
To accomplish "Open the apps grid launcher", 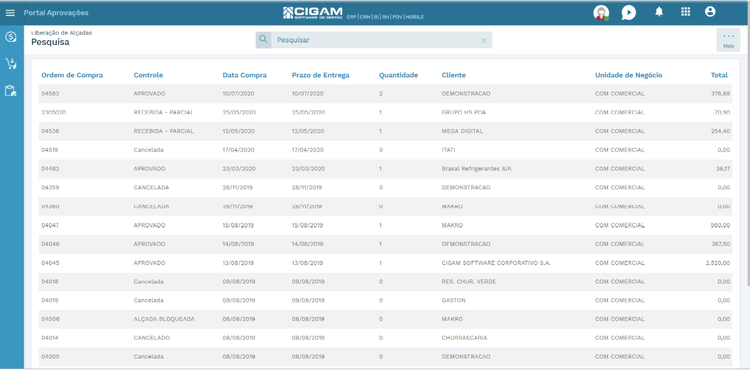I will tap(685, 12).
